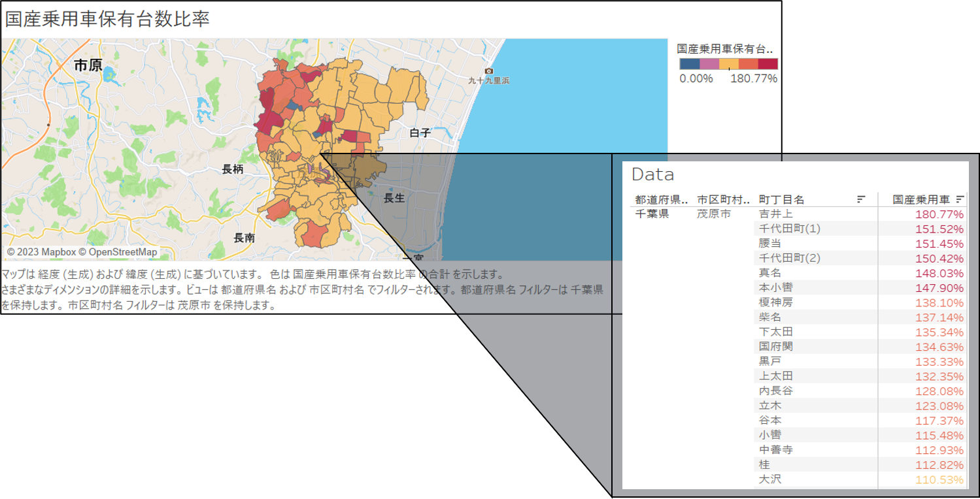
Task: Select the red swatch in the color legend
Action: [x=768, y=64]
